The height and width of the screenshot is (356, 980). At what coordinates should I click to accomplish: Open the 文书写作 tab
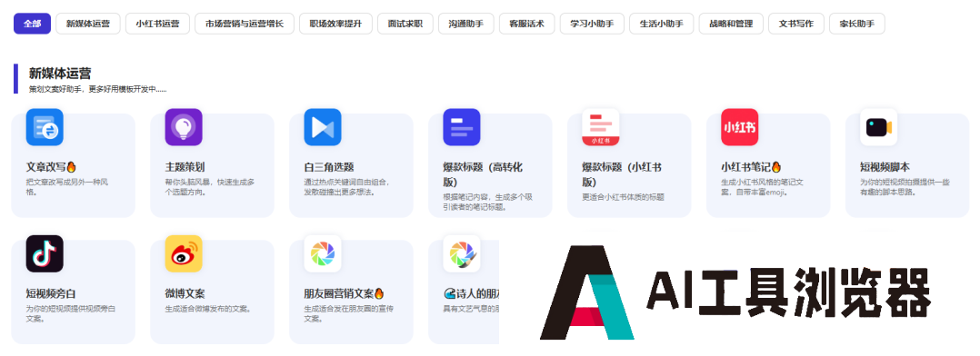796,24
